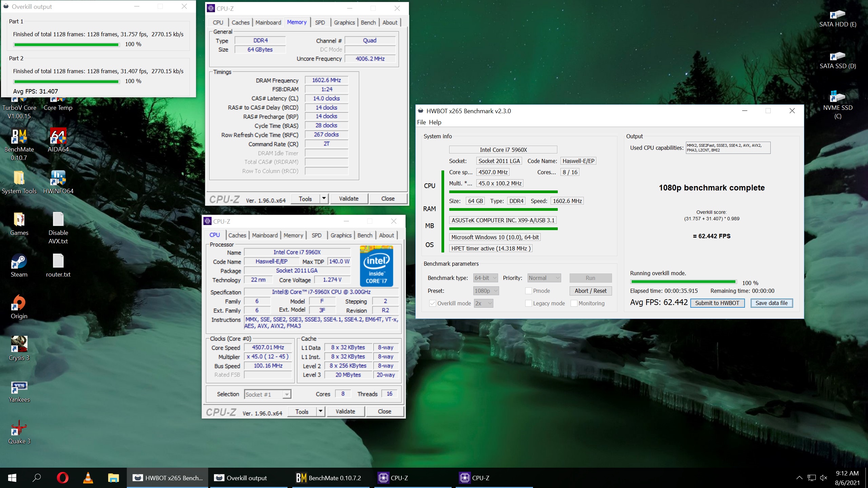Screen dimensions: 868x488
Task: Open the Overkill mode 2x dropdown
Action: point(484,303)
